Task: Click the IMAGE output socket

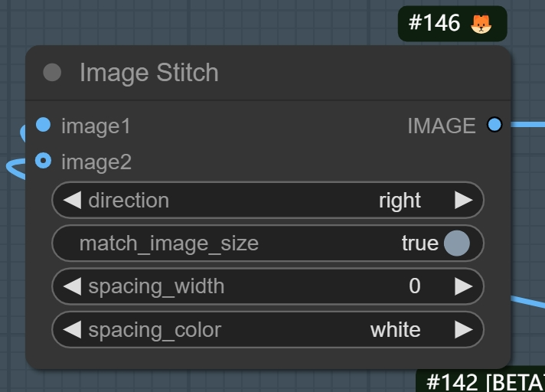Action: coord(494,124)
